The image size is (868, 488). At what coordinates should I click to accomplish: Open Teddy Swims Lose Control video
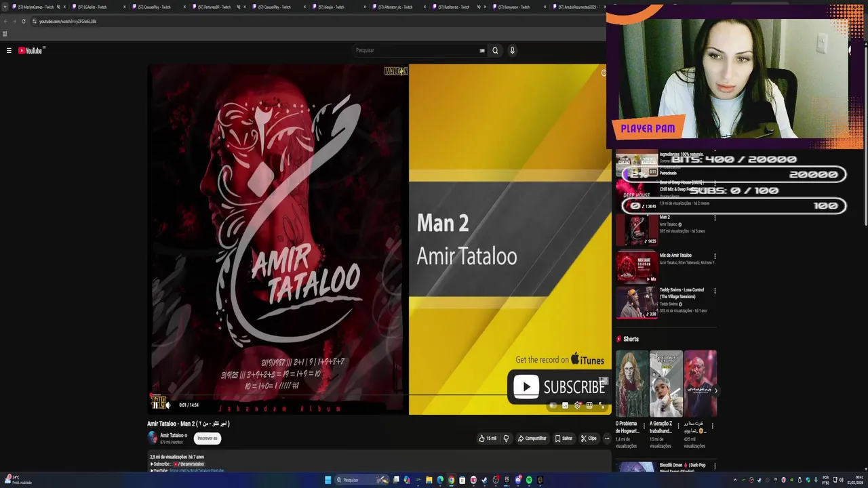[636, 302]
